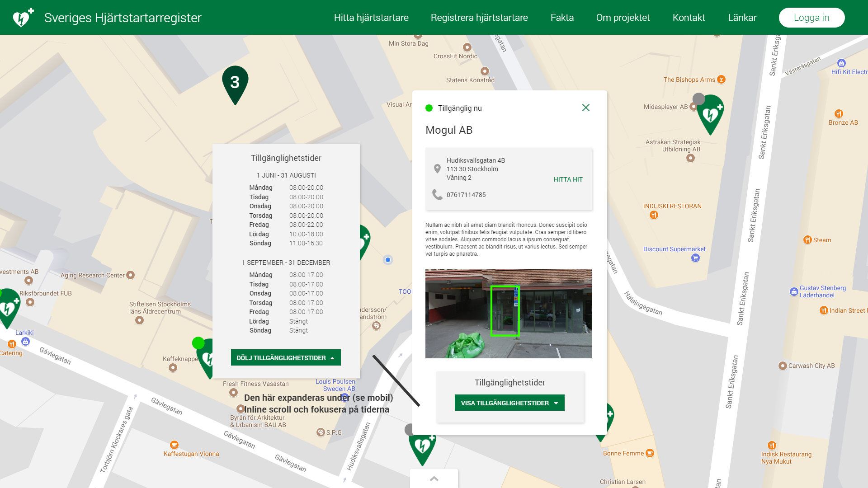Click the S.P.G map pin icon
This screenshot has width=868, height=488.
click(x=321, y=432)
